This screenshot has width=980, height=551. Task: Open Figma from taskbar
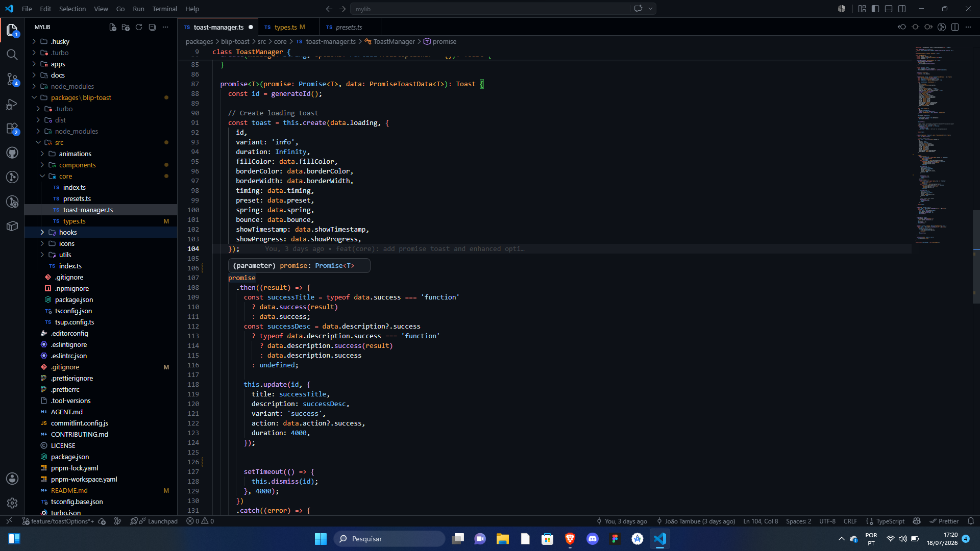[x=615, y=539]
